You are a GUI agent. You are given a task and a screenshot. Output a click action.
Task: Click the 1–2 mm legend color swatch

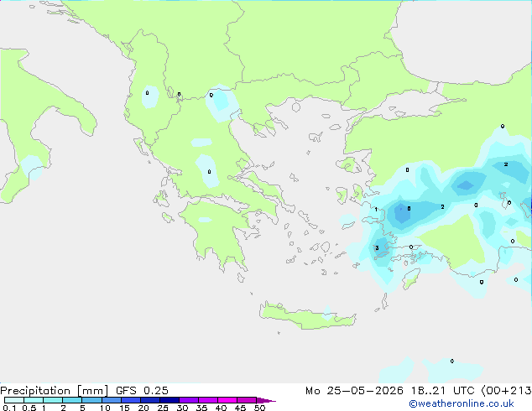coord(53,400)
